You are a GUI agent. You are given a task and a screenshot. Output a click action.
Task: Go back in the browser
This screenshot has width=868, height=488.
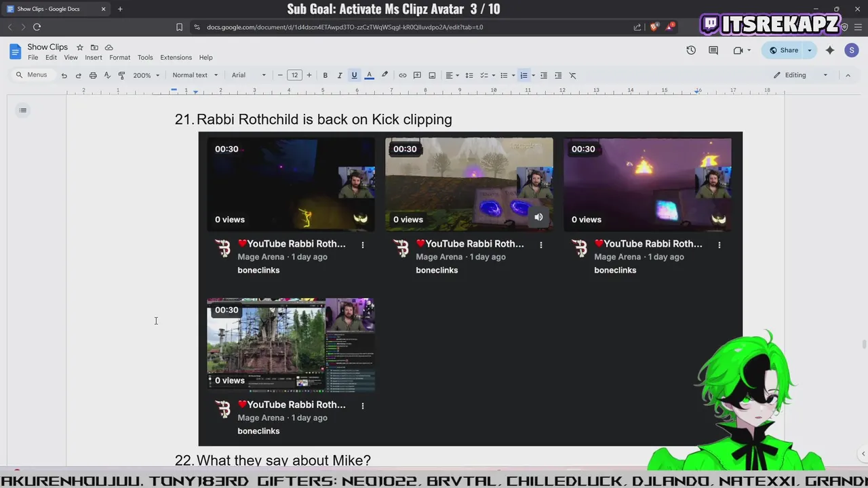tap(9, 27)
